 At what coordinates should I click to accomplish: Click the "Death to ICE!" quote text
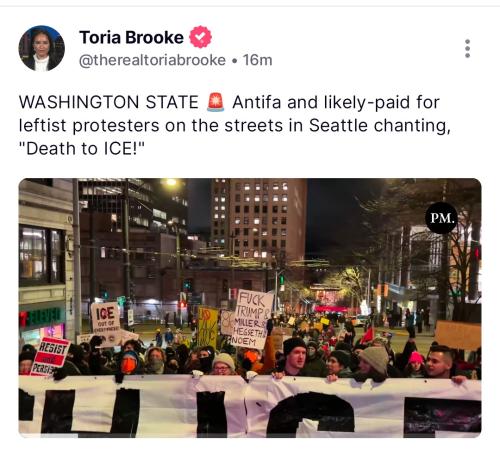click(x=82, y=149)
